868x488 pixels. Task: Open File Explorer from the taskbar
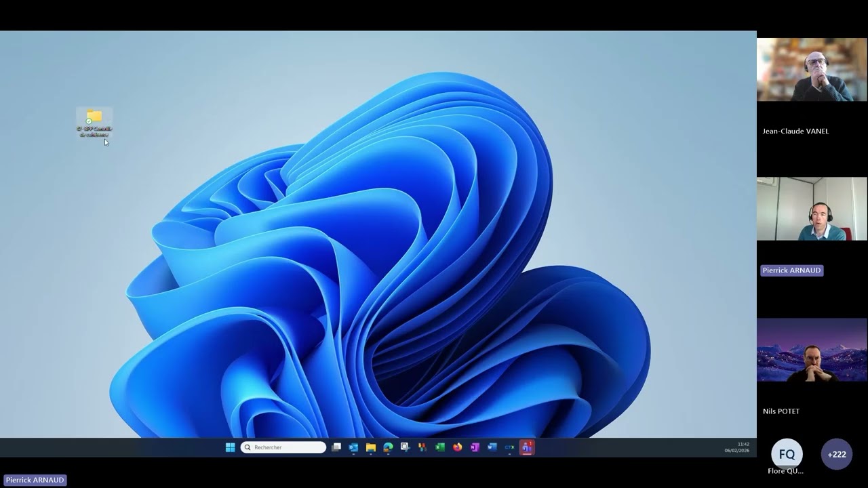coord(371,447)
